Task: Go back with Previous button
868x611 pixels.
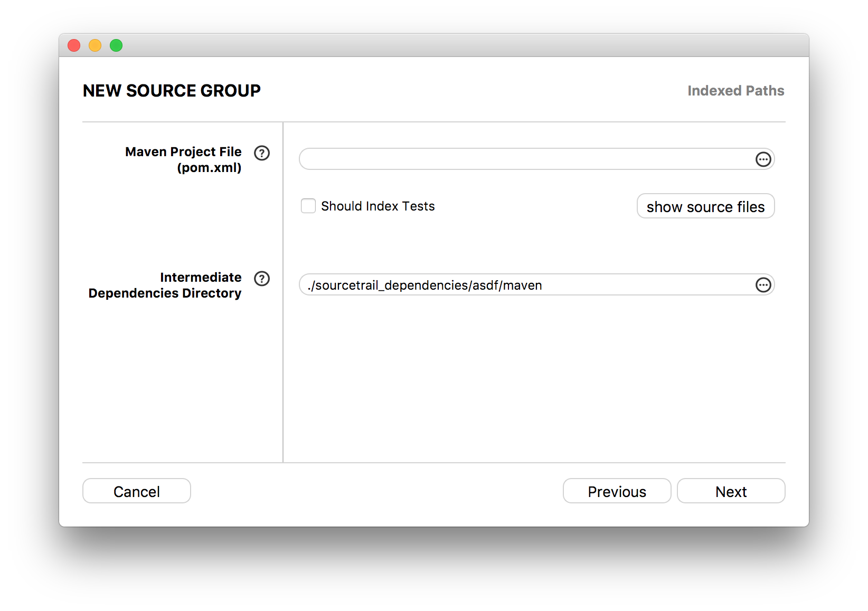Action: [617, 491]
